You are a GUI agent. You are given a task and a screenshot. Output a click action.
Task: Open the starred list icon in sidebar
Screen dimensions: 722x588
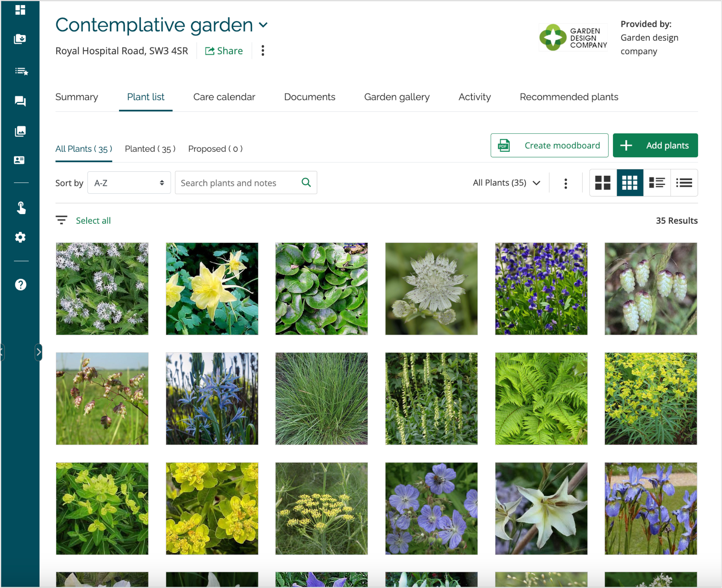point(21,71)
